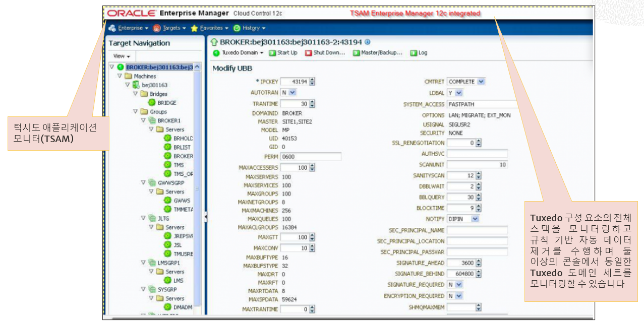
Task: Open the Tuxedo Domain dropdown menu
Action: (x=239, y=52)
